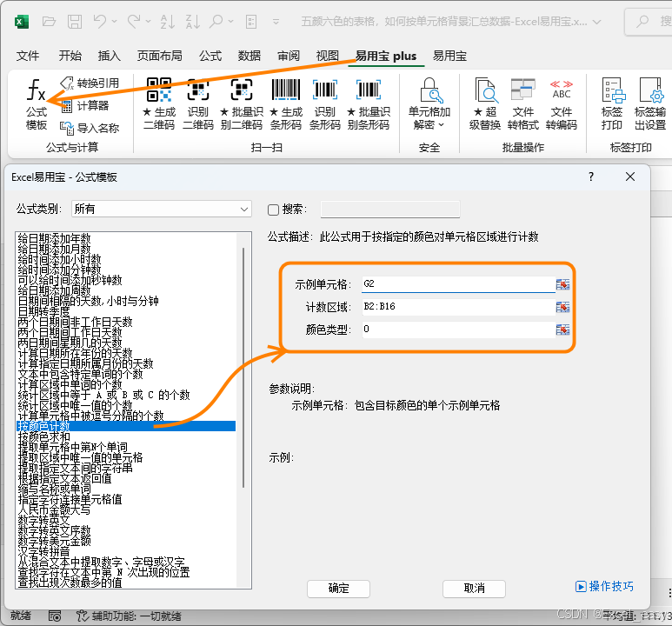Viewport: 672px width, 626px height.
Task: Open redo history dropdown arrow
Action: point(149,21)
